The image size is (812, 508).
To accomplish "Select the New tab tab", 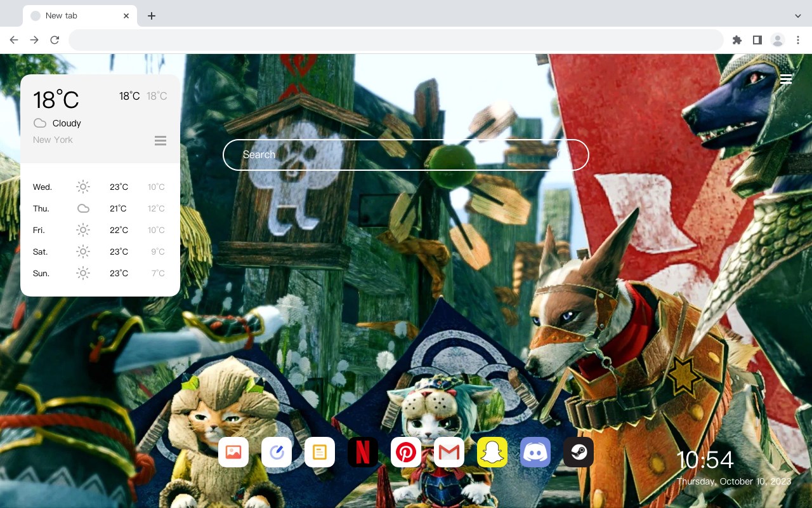I will (x=80, y=16).
